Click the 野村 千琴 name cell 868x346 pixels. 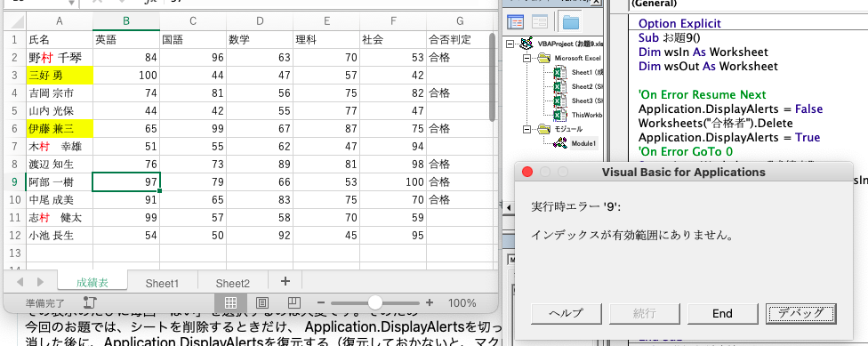[60, 58]
